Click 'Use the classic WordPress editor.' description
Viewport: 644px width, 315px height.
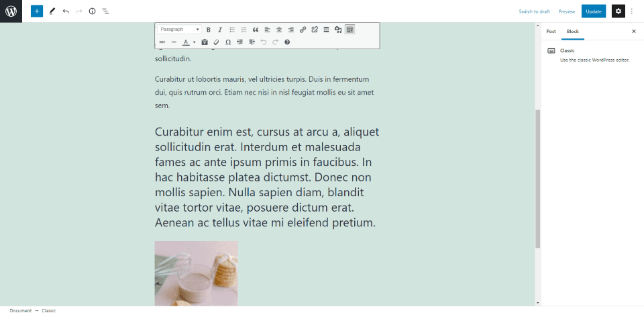click(595, 60)
